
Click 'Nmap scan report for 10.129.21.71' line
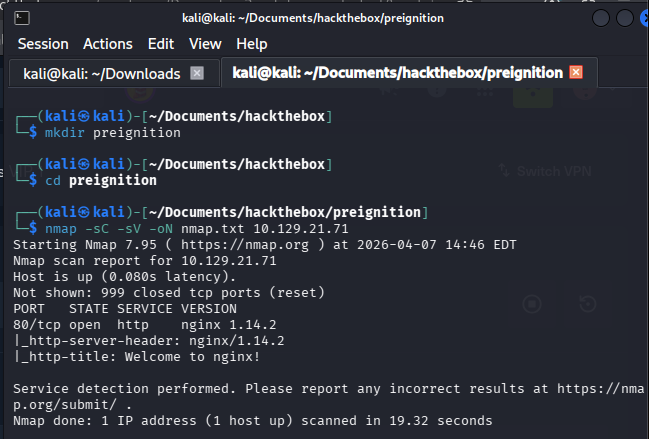144,261
